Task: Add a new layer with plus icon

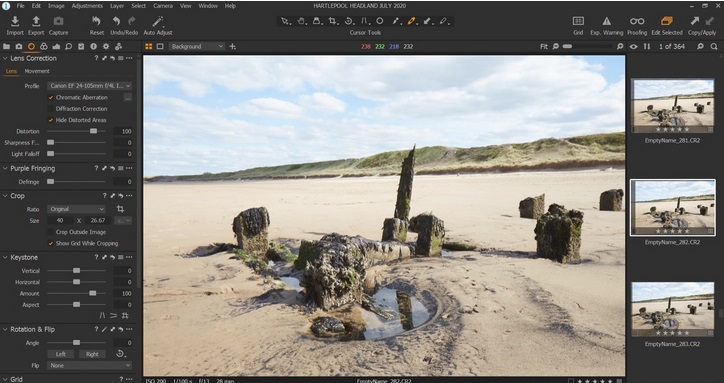Action: [x=232, y=46]
